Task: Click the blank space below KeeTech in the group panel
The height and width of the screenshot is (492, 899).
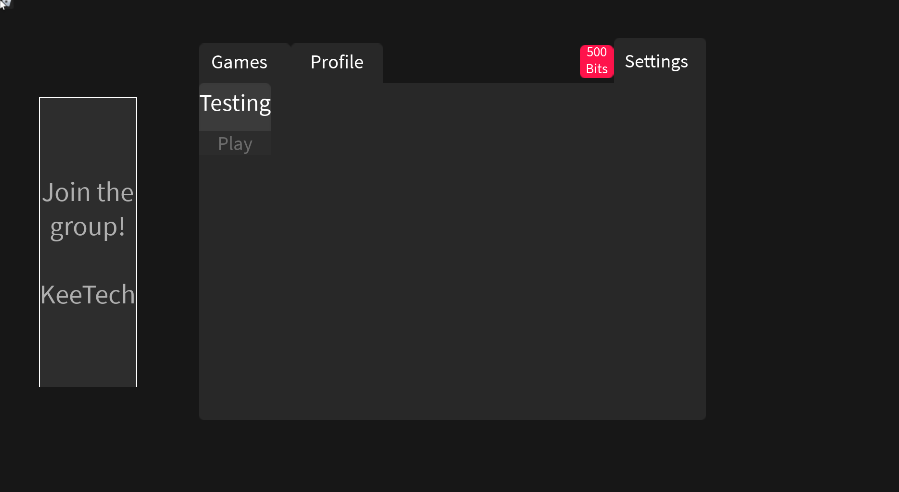Action: pos(88,350)
